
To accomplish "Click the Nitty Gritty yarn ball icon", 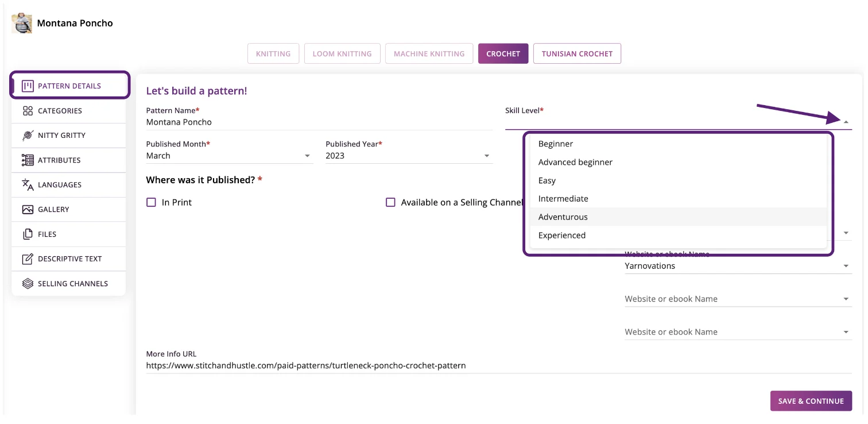I will (x=28, y=136).
